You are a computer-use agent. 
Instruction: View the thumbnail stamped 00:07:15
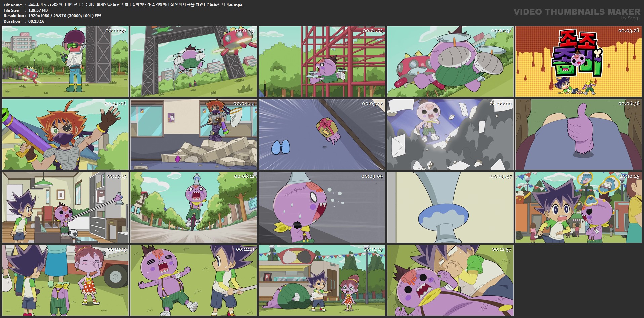tap(66, 207)
